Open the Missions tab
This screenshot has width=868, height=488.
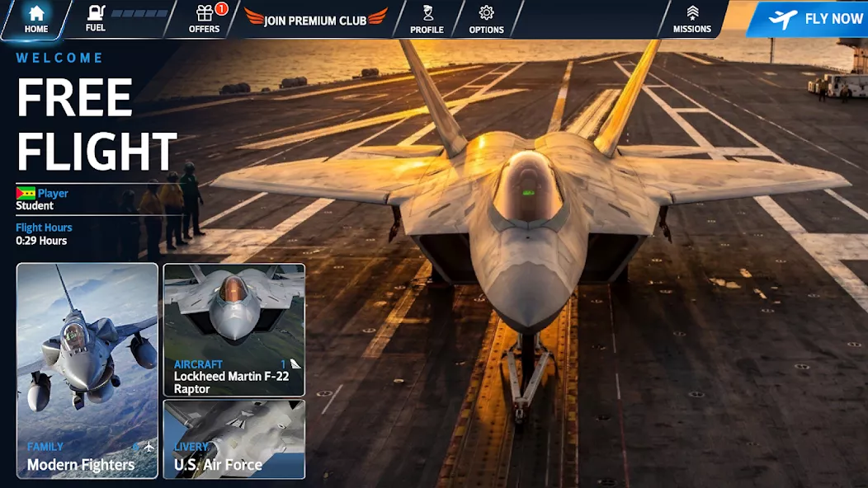(692, 19)
